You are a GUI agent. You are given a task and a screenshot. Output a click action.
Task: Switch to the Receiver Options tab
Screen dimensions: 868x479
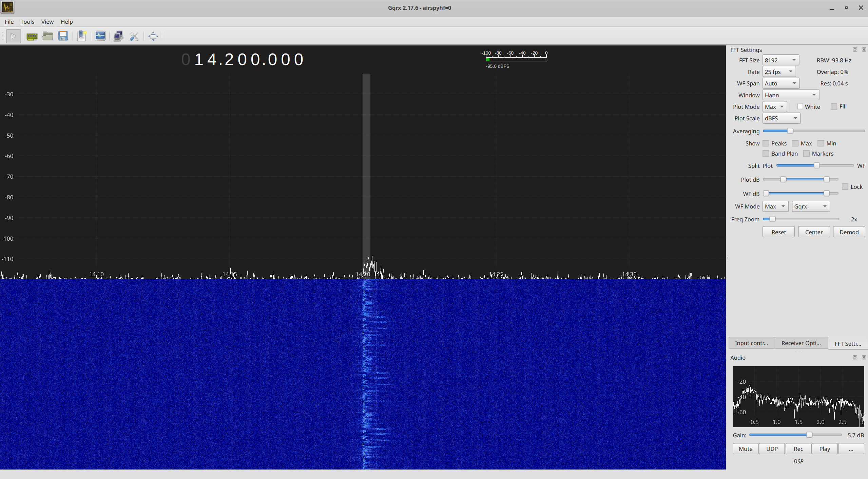click(x=801, y=343)
